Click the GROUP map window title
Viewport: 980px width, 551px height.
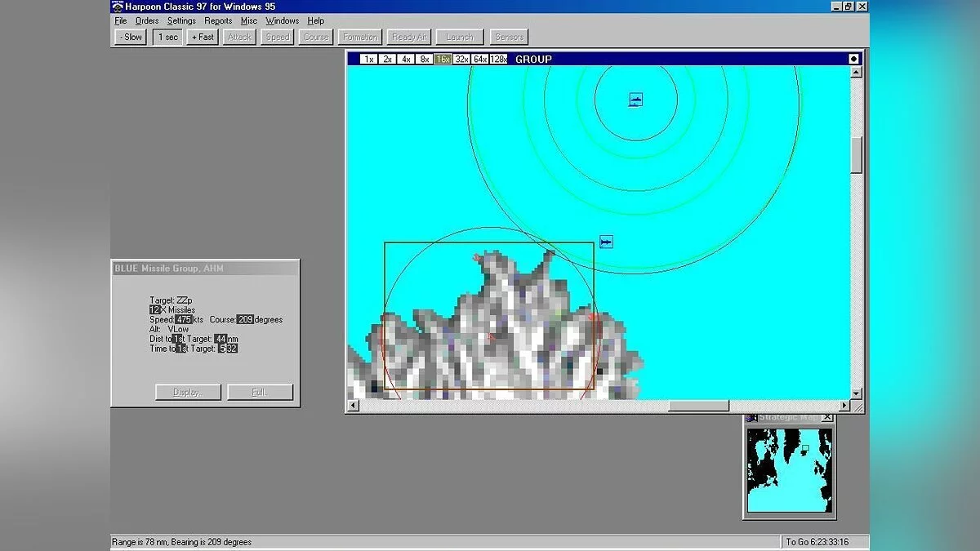tap(533, 59)
